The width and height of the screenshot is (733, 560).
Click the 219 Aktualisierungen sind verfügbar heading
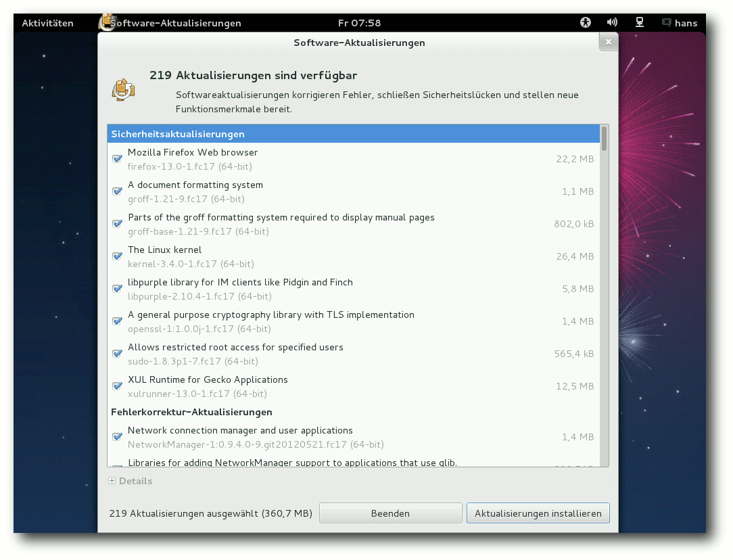[254, 75]
